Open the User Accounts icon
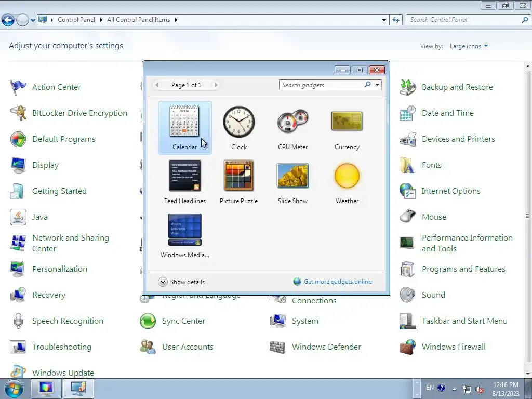Image resolution: width=532 pixels, height=399 pixels. pos(148,347)
